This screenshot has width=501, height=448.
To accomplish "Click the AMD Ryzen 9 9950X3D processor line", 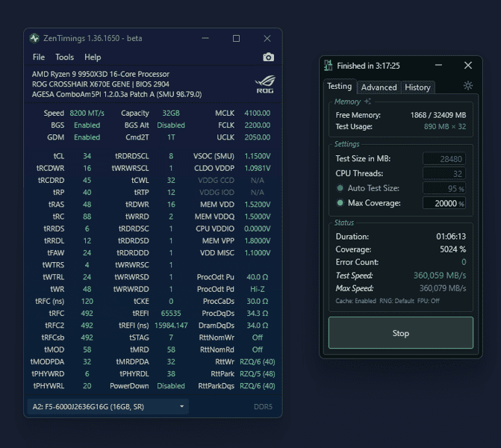I will (101, 74).
